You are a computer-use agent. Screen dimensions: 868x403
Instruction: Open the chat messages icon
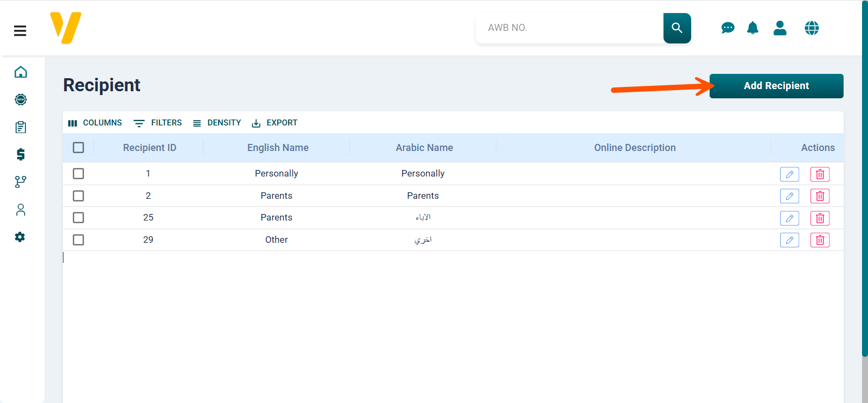727,28
